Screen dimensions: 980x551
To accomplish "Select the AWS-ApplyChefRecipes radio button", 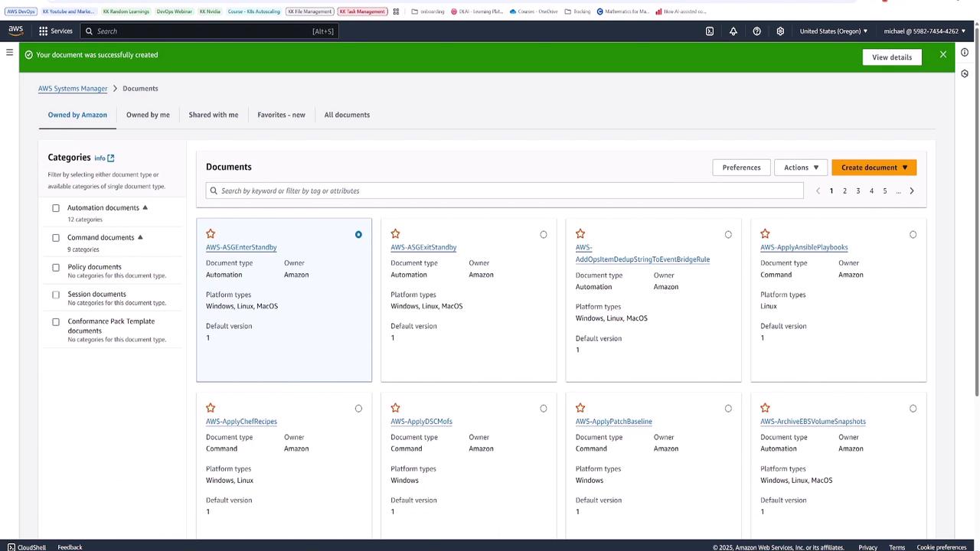I will pyautogui.click(x=358, y=409).
